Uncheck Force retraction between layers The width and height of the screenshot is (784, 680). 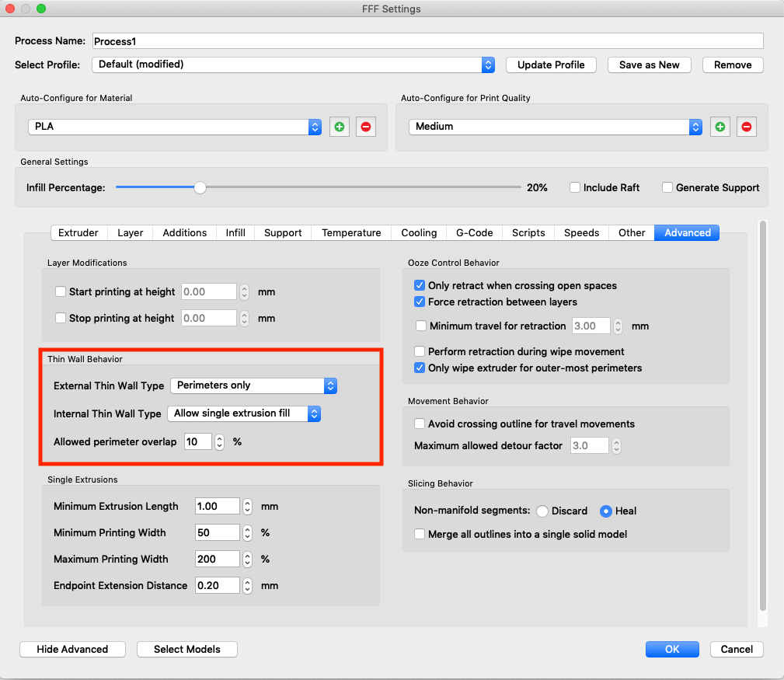(420, 302)
